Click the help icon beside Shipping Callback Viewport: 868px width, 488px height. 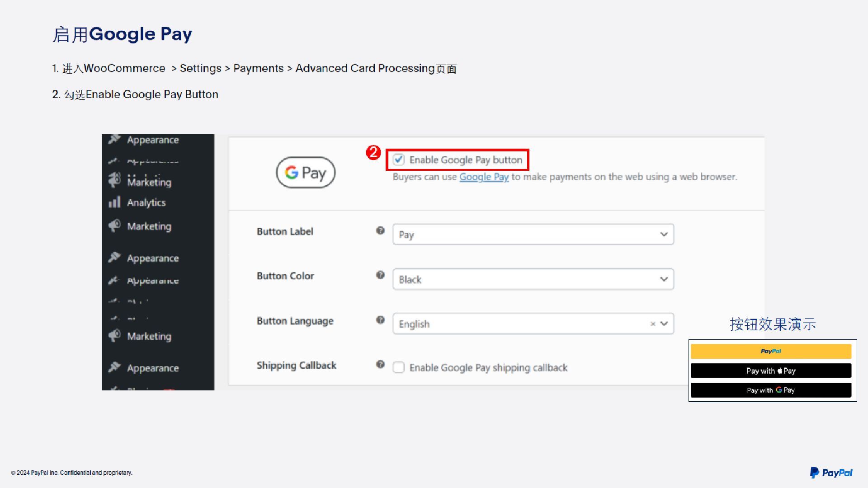click(x=380, y=364)
